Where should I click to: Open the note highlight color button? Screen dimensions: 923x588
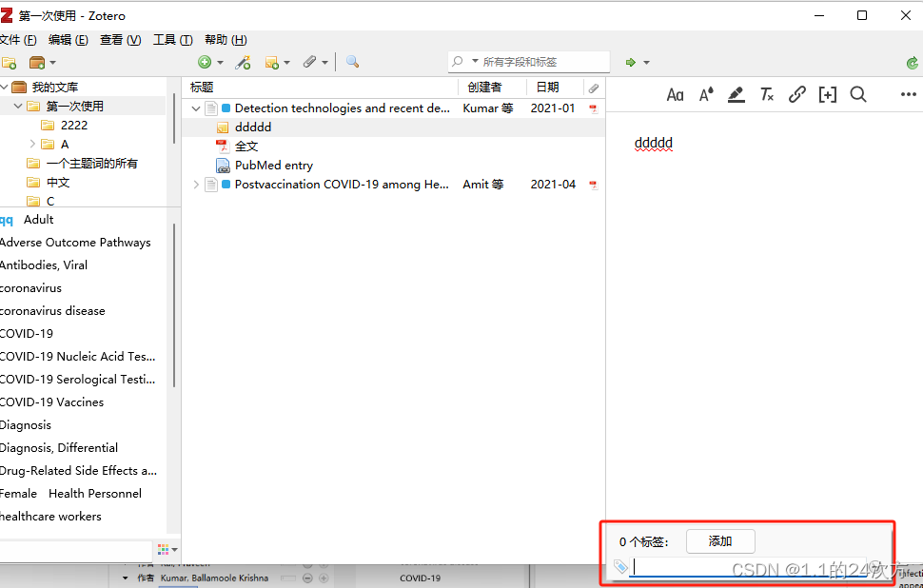point(736,94)
